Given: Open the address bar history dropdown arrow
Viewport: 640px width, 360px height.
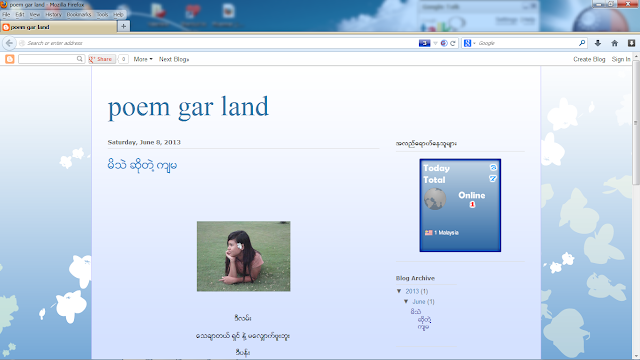Looking at the screenshot, I should pyautogui.click(x=436, y=43).
